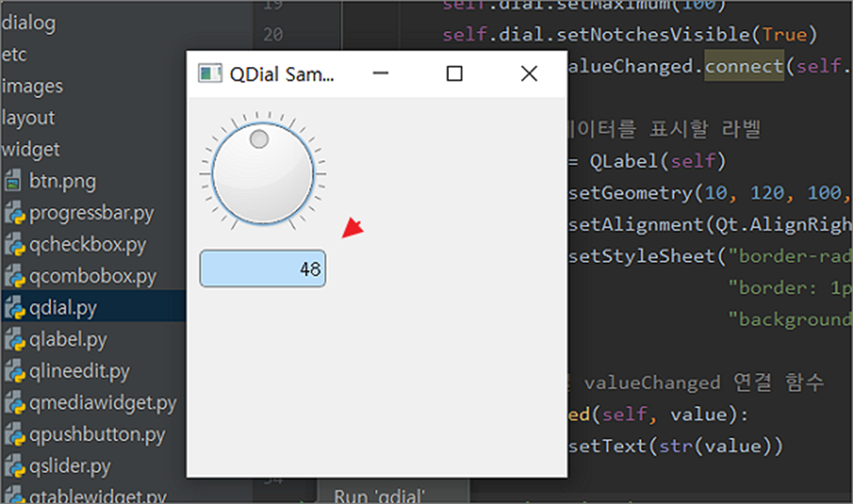Click the qlabel.py Python file icon

pyautogui.click(x=15, y=340)
